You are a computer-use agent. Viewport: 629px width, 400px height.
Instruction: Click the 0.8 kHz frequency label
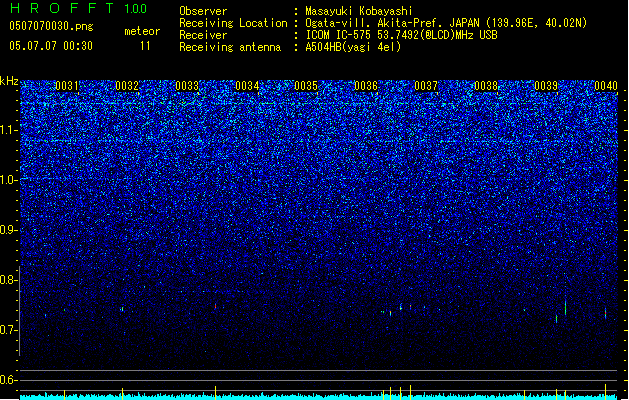(8, 280)
